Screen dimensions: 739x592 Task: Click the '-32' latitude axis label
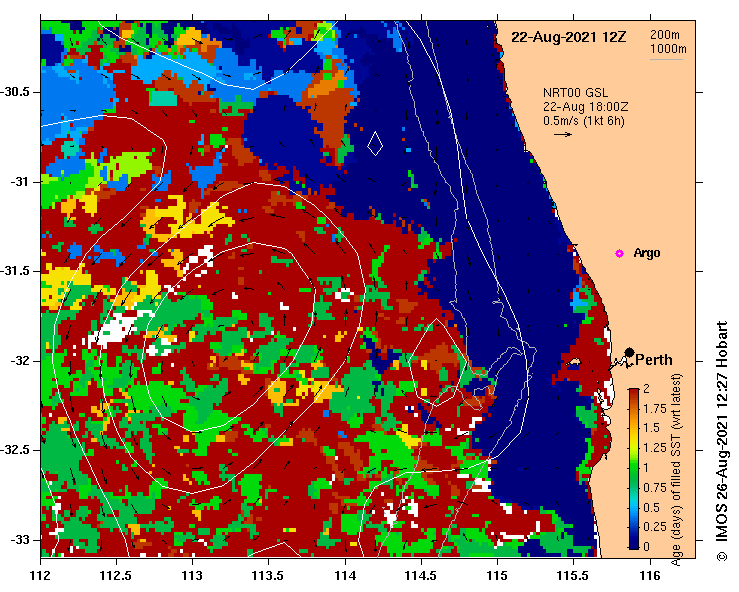(x=19, y=361)
